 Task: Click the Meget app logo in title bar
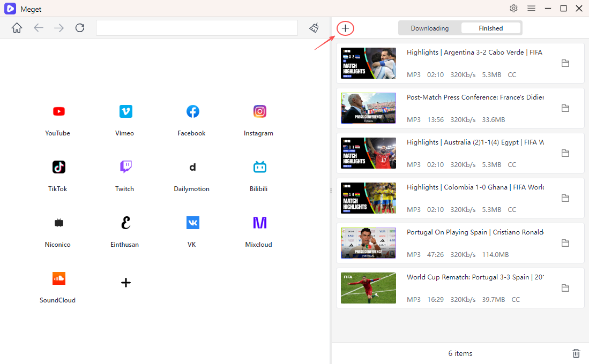pos(10,8)
